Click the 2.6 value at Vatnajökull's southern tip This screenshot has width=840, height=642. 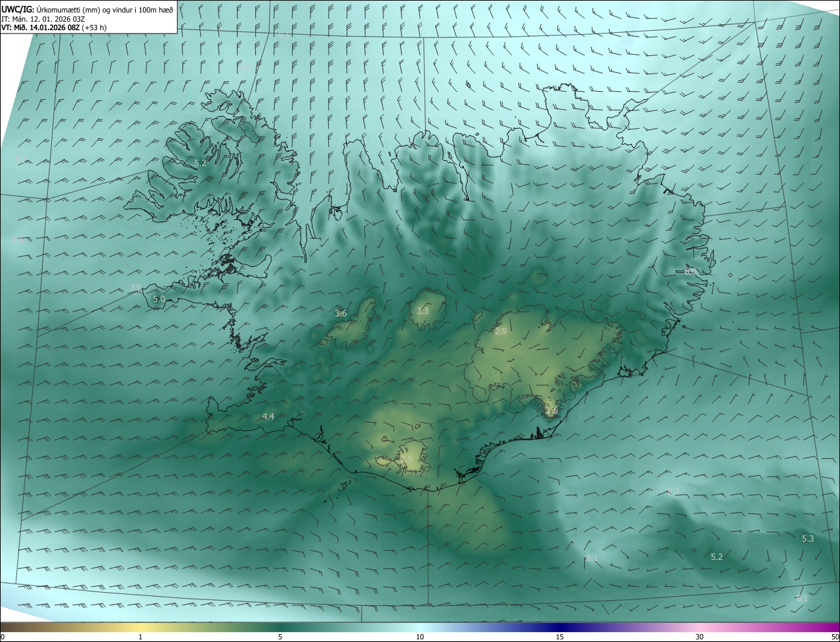[x=551, y=411]
